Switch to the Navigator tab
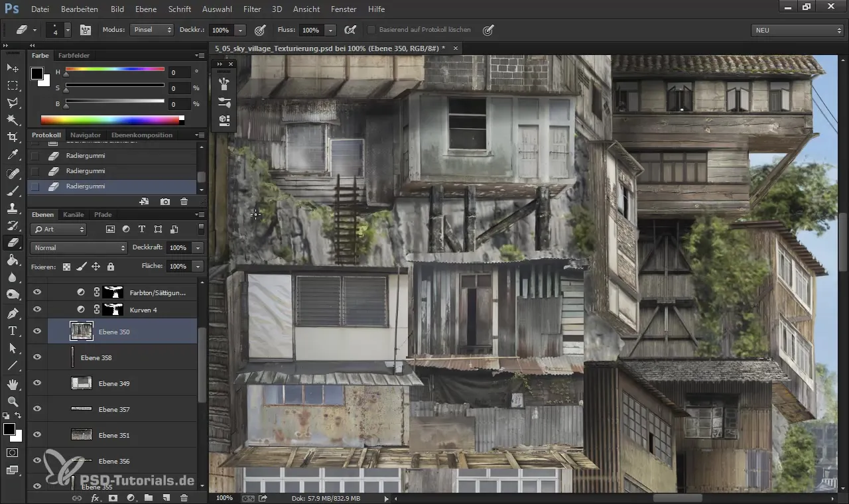This screenshot has width=849, height=504. pos(86,135)
